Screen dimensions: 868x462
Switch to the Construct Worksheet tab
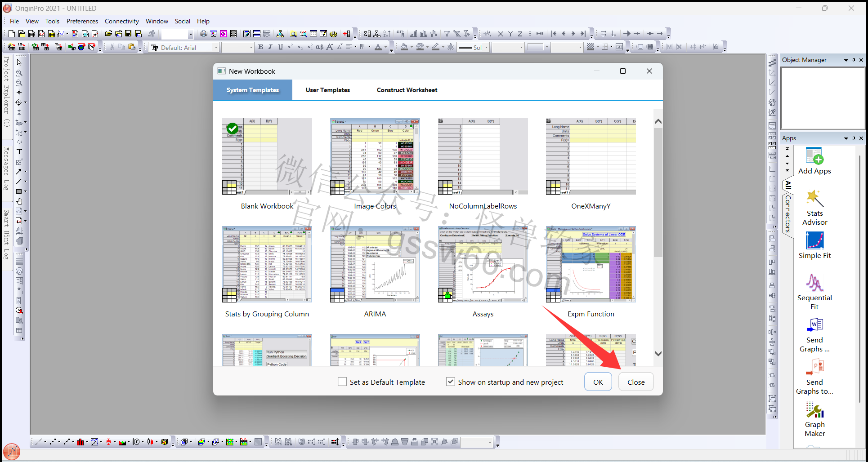click(x=407, y=90)
